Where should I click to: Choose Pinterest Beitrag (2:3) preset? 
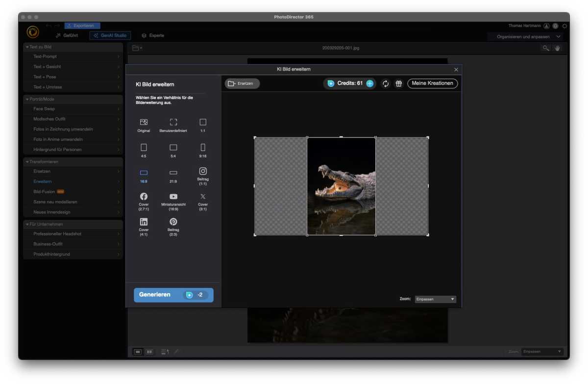tap(173, 227)
